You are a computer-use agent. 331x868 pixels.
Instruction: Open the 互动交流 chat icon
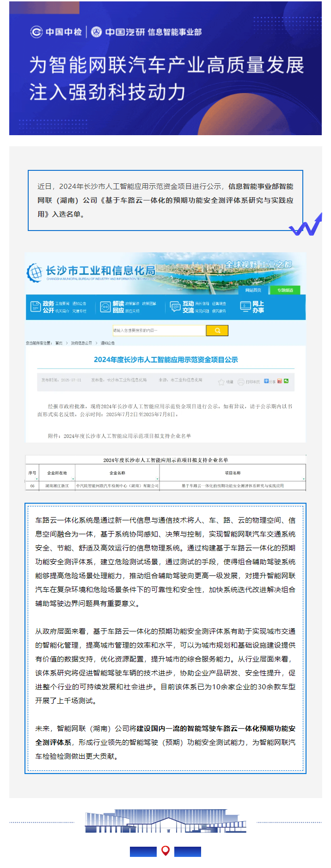click(175, 306)
